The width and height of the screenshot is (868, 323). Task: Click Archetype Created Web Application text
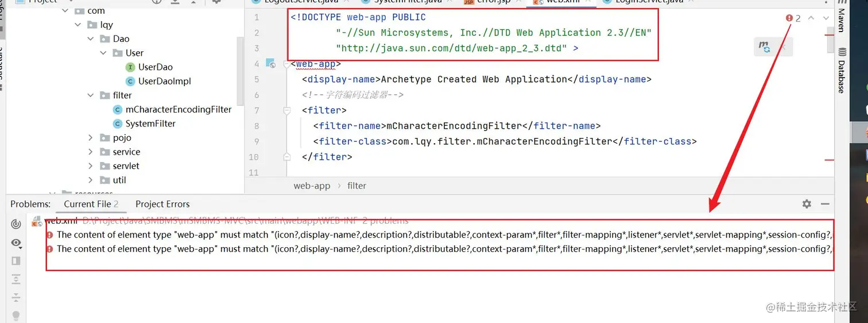pos(474,79)
